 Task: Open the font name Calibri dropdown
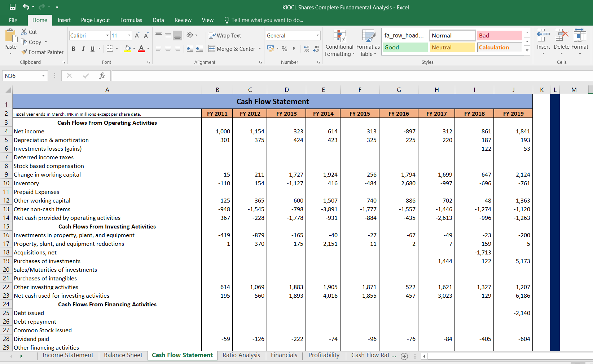point(107,35)
